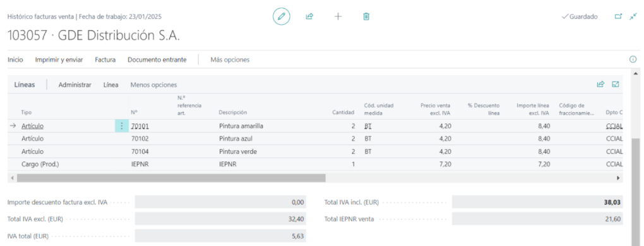Image resolution: width=644 pixels, height=246 pixels.
Task: Open row options for Pintura amarilla line
Action: pyautogui.click(x=121, y=126)
